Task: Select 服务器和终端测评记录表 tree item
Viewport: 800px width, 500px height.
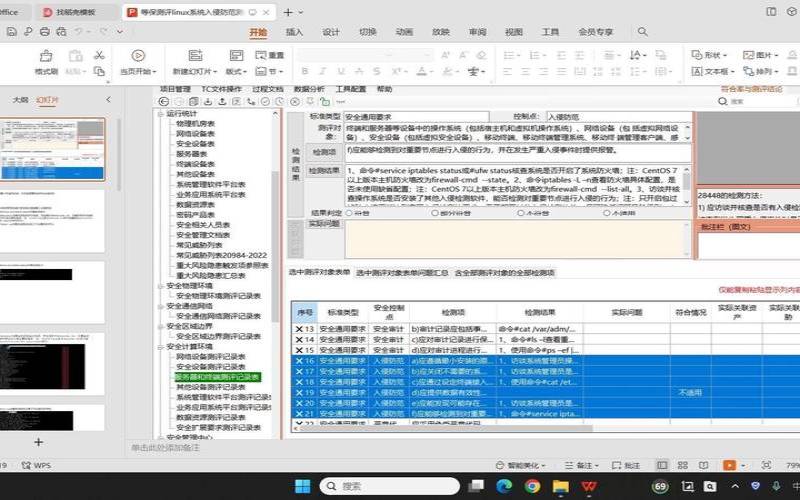Action: [x=218, y=377]
